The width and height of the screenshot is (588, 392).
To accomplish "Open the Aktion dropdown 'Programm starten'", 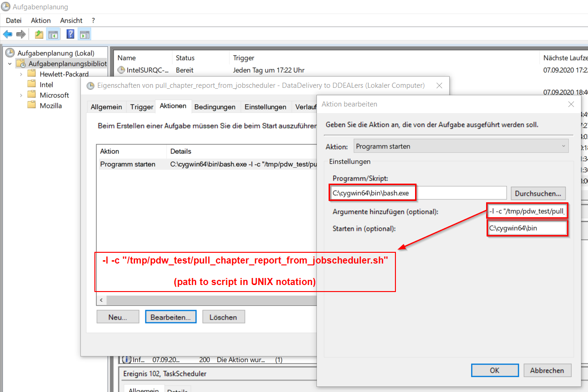I will (461, 146).
